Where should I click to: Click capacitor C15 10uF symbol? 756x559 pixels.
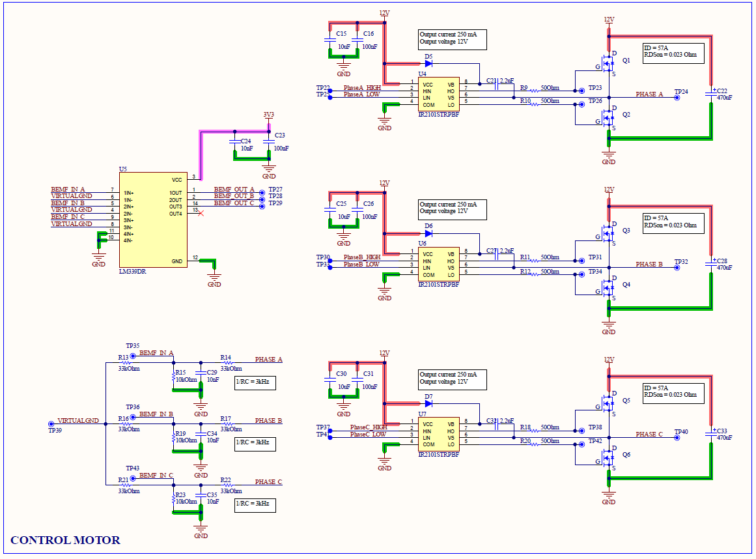329,40
